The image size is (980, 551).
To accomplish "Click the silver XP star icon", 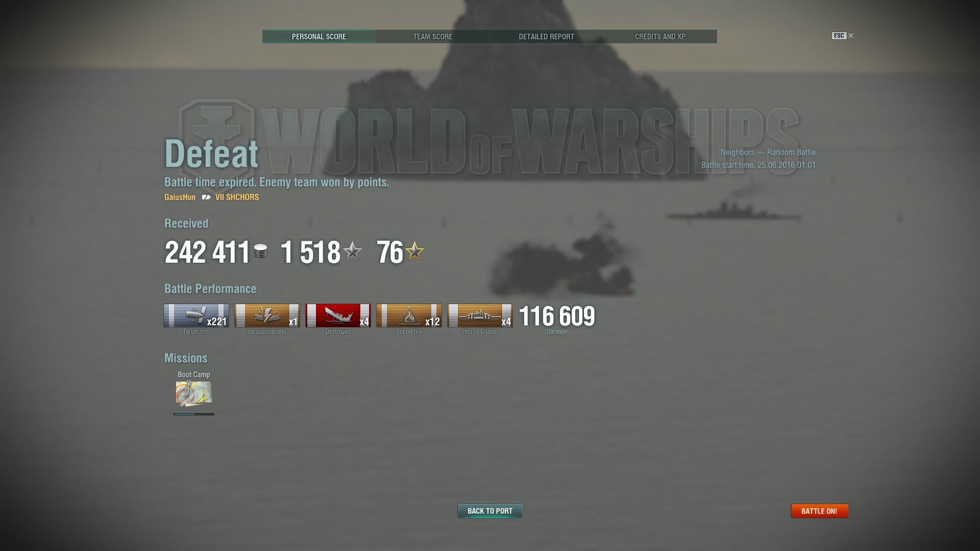I will pos(352,251).
